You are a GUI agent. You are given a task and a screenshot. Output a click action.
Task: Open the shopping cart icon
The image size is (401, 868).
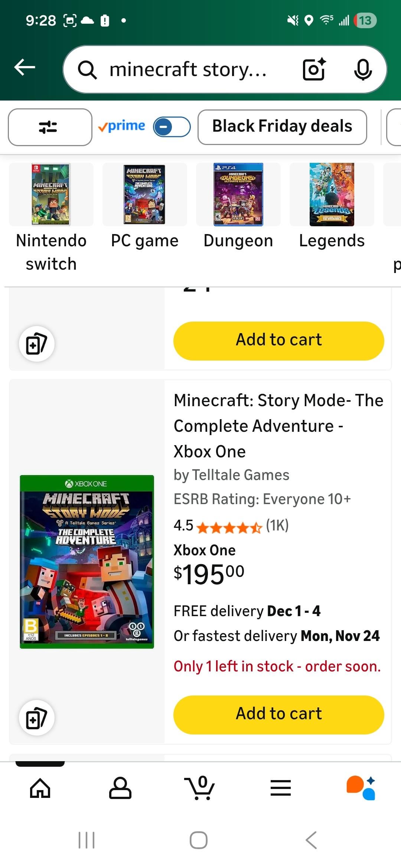coord(200,788)
